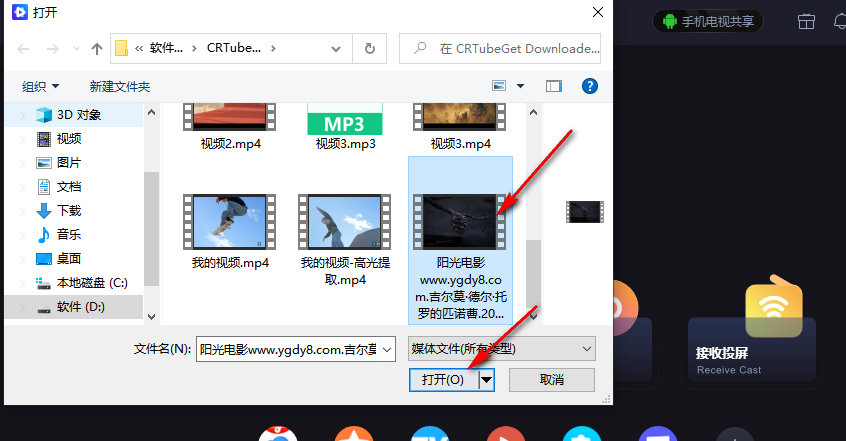Image resolution: width=846 pixels, height=441 pixels.
Task: Expand the 文件名 dropdown arrow
Action: pyautogui.click(x=387, y=349)
